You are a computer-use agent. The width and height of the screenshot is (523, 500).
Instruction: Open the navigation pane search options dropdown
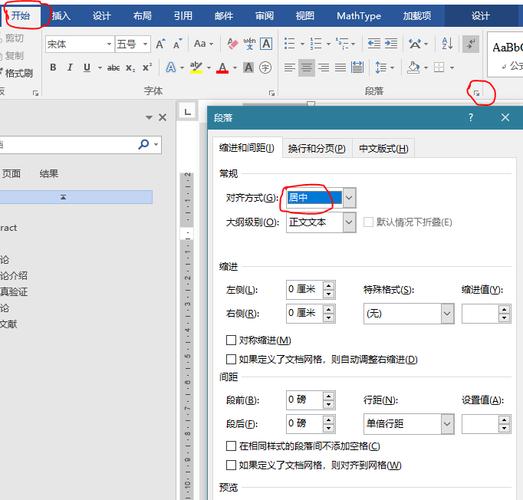[x=156, y=144]
